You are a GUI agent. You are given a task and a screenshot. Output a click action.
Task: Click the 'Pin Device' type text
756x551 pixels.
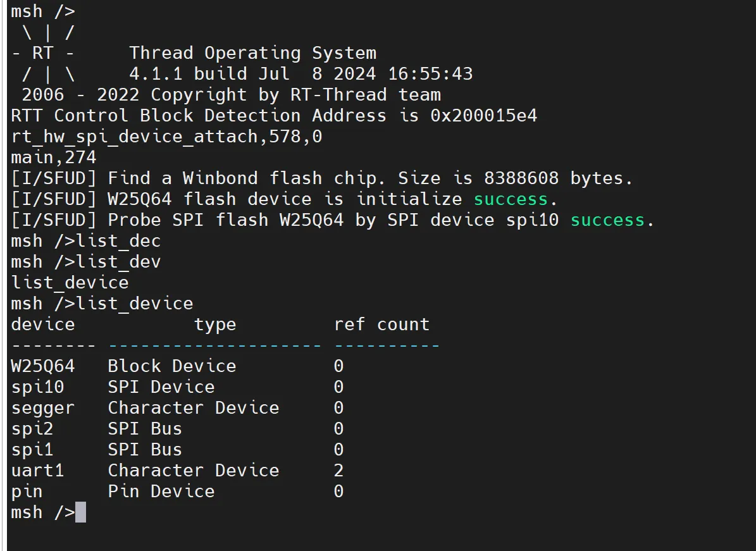(161, 492)
